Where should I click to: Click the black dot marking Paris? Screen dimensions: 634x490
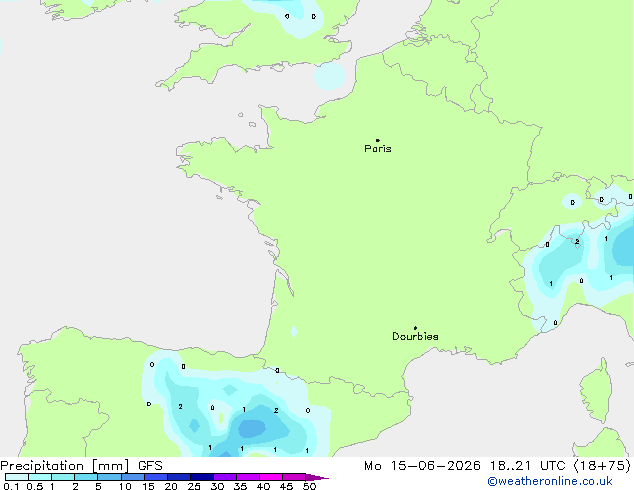378,140
